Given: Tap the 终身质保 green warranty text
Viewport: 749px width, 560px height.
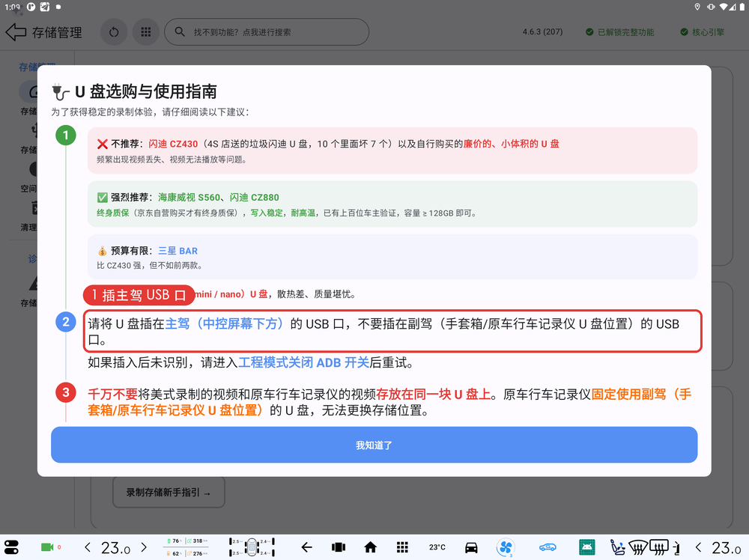Looking at the screenshot, I should point(113,213).
